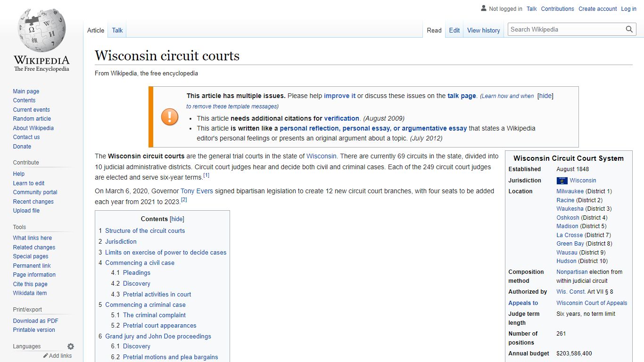Click the Wisconsin flag icon in the infobox
Screen dimensions: 644x362
click(562, 181)
